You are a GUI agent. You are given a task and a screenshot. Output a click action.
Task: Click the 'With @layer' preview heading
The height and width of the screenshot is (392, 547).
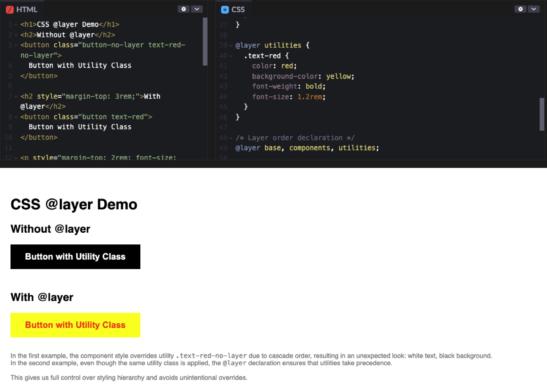(42, 297)
